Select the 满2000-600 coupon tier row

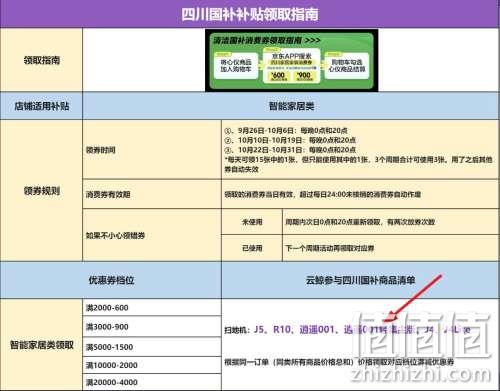pyautogui.click(x=152, y=308)
